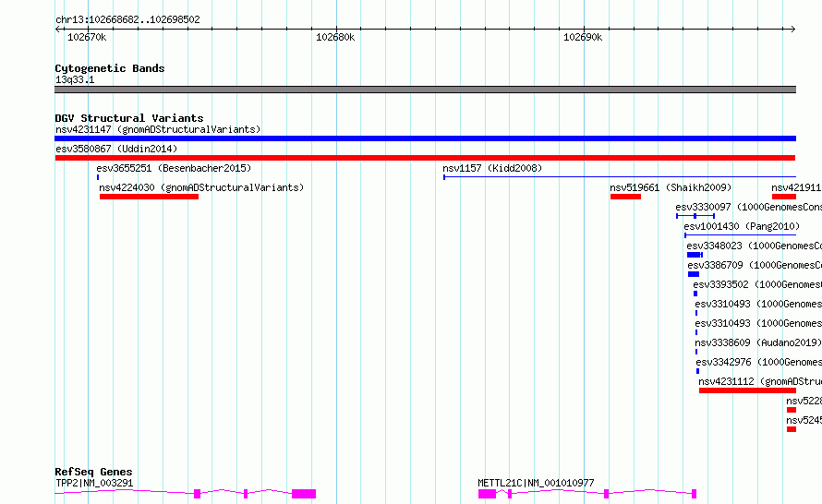This screenshot has width=822, height=504.
Task: Select the 102670k ruler label
Action: point(87,37)
